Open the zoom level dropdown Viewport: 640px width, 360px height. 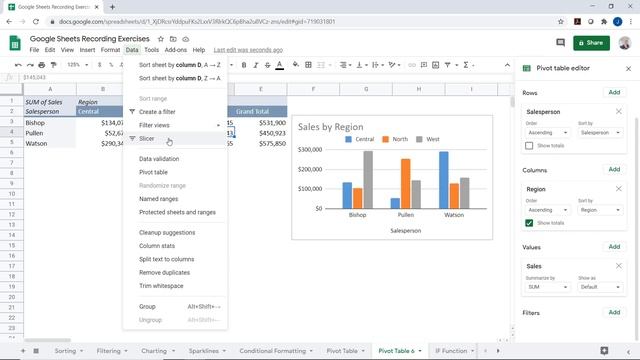pyautogui.click(x=78, y=65)
